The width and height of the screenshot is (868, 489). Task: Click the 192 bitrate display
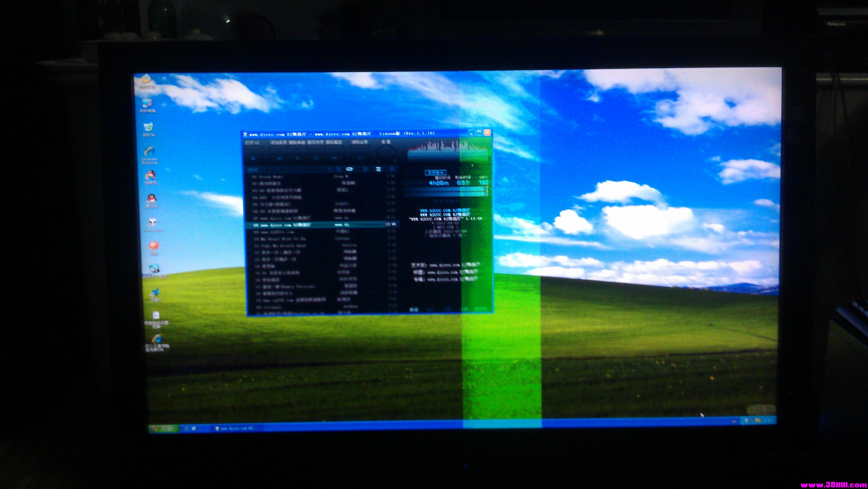point(483,182)
